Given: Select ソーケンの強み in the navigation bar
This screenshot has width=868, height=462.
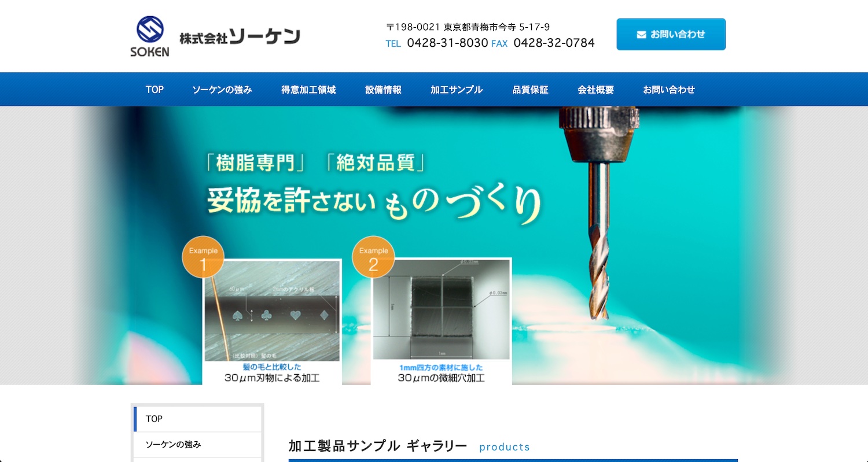Looking at the screenshot, I should (222, 90).
